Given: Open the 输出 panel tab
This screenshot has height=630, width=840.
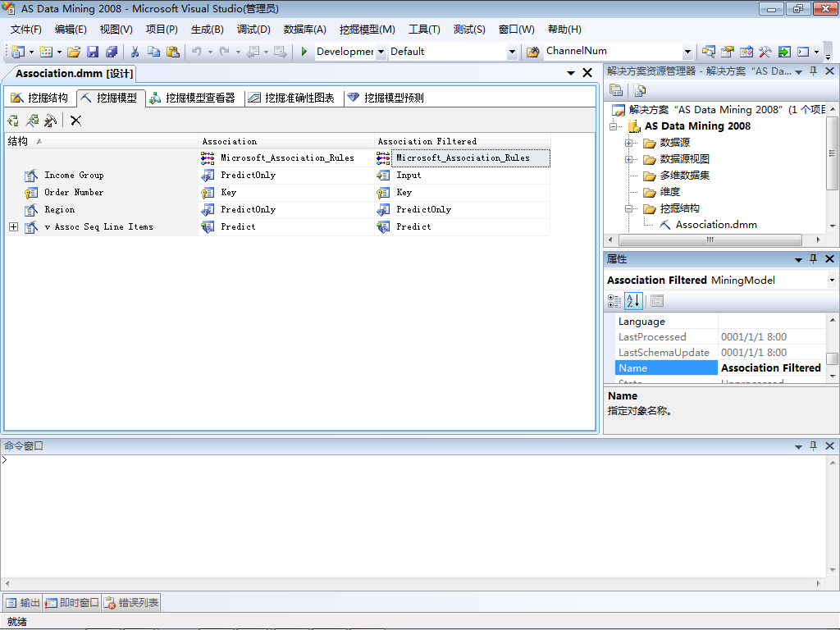Looking at the screenshot, I should 22,603.
